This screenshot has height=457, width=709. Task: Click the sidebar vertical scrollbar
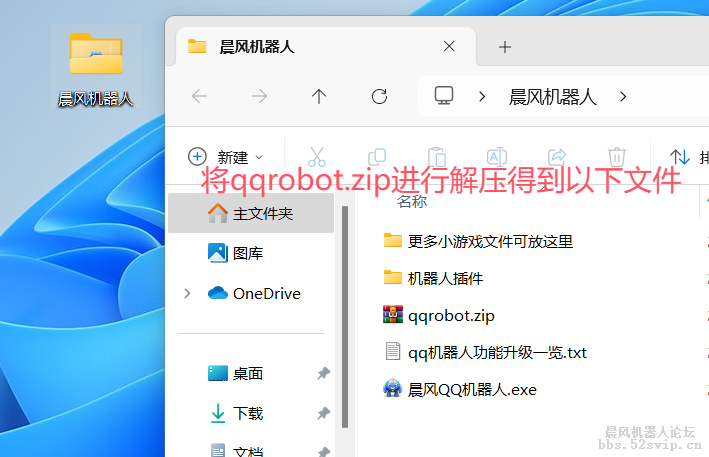[x=345, y=317]
